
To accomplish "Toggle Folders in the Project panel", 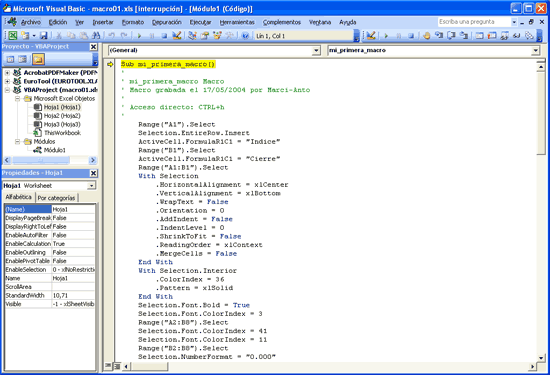I will 38,59.
